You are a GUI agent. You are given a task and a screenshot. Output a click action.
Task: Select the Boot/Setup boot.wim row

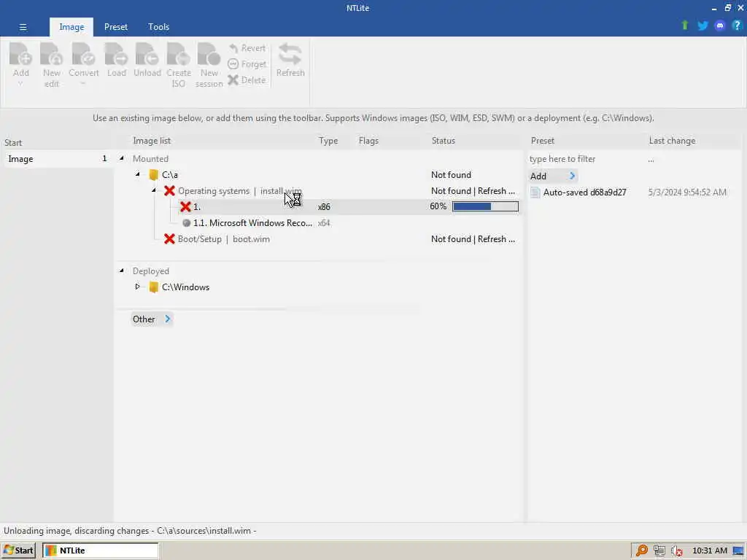[320, 239]
